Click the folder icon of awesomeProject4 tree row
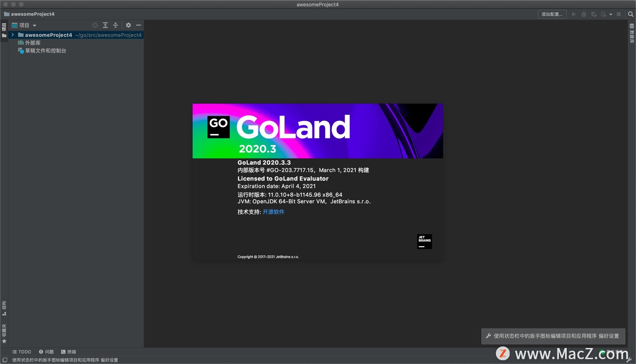The image size is (636, 364). point(21,35)
